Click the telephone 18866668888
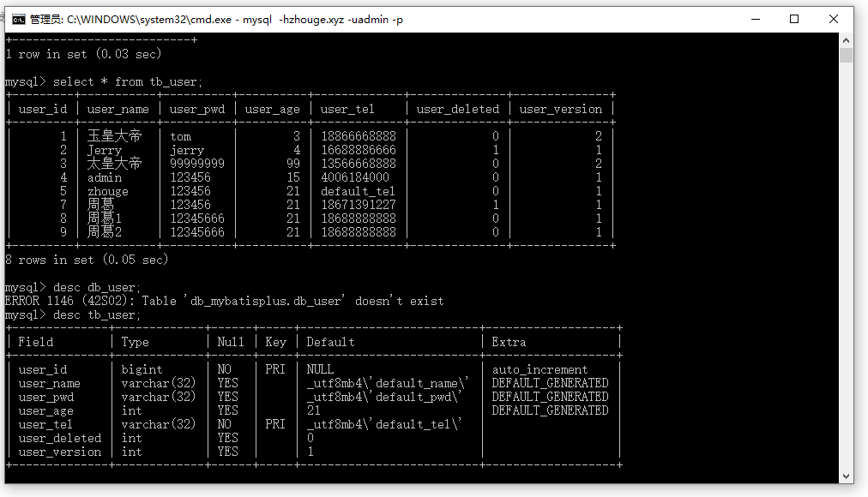This screenshot has height=497, width=868. pyautogui.click(x=359, y=136)
